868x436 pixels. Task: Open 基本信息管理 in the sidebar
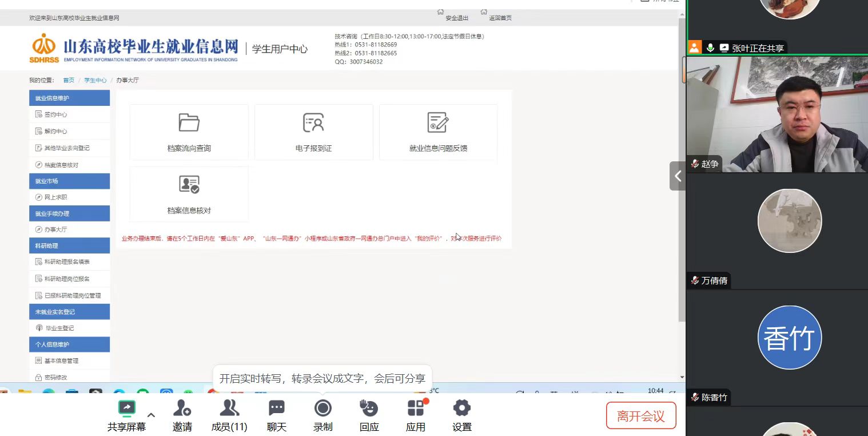[x=69, y=361]
